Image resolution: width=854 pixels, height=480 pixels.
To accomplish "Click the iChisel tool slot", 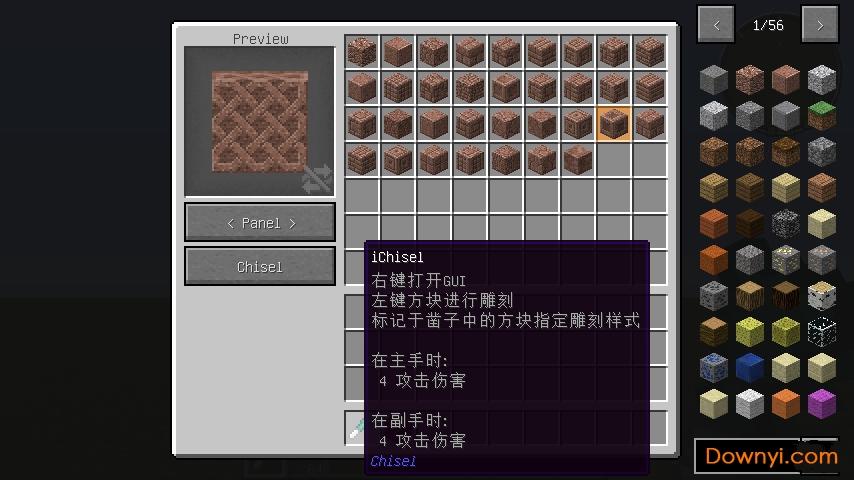I will point(356,428).
